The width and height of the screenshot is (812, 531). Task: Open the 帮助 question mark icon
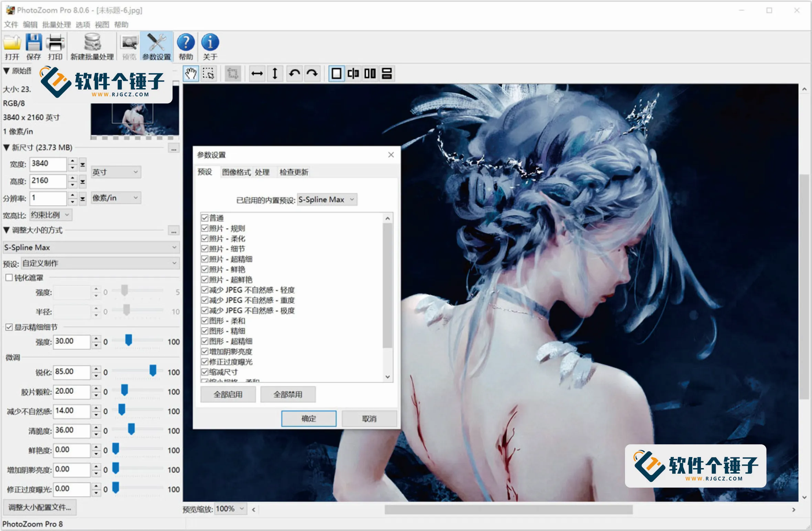[186, 43]
